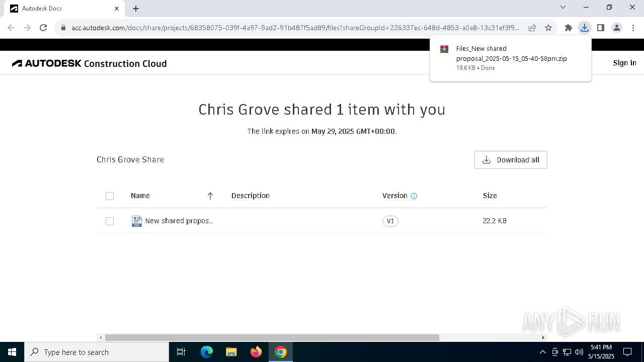The height and width of the screenshot is (362, 644).
Task: Sort by Name using the arrow icon
Action: 210,196
